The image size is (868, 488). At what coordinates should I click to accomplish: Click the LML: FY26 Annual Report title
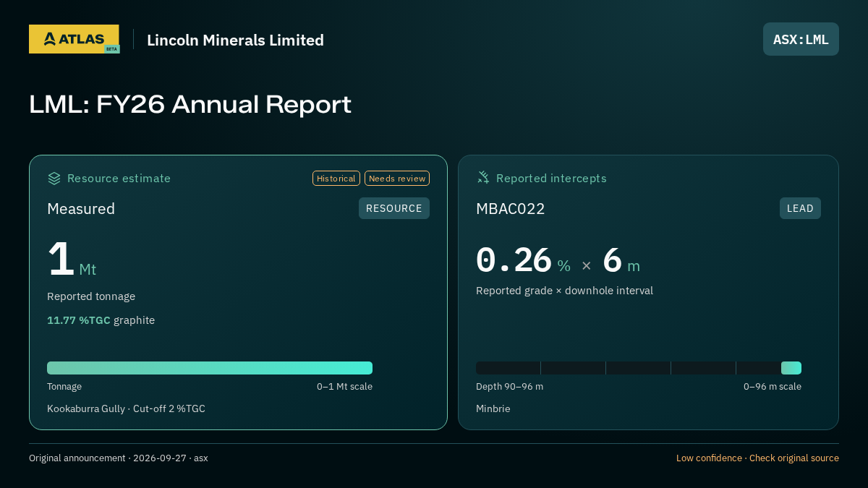point(190,104)
